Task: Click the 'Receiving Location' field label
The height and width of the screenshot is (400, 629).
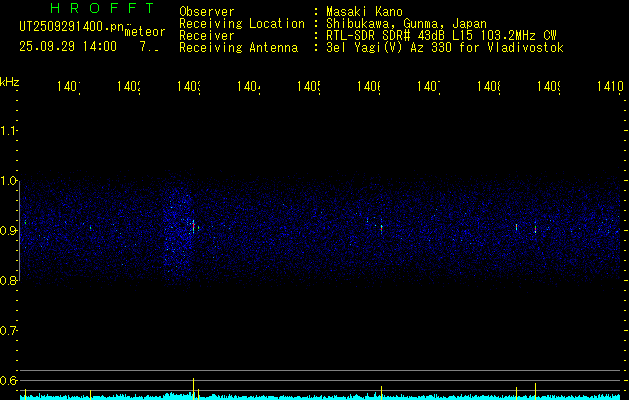Action: click(x=242, y=24)
